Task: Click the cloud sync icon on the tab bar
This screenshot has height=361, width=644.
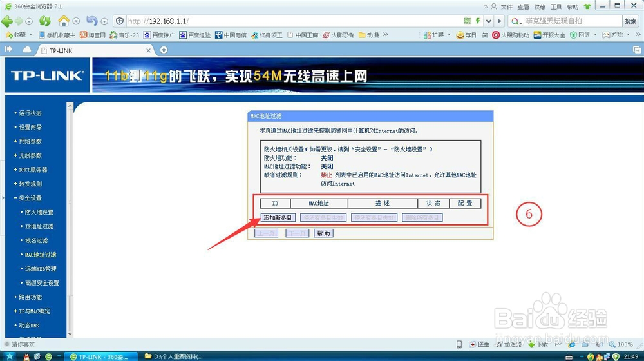Action: [26, 50]
